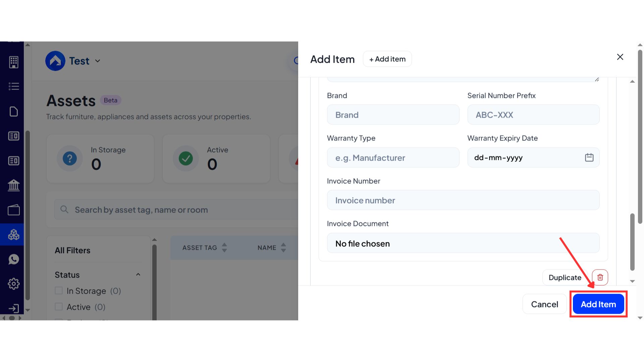The height and width of the screenshot is (362, 644).
Task: Click the red trash delete icon
Action: (x=600, y=278)
